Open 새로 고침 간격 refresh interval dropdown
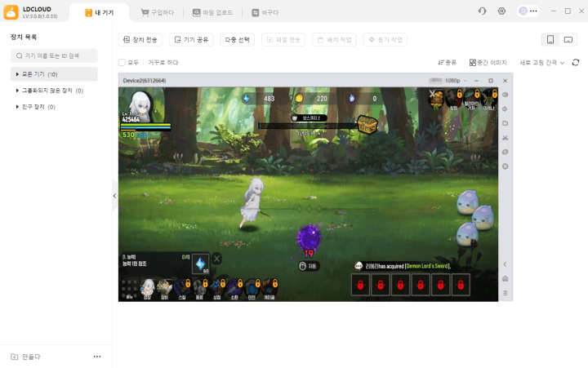 coord(542,63)
